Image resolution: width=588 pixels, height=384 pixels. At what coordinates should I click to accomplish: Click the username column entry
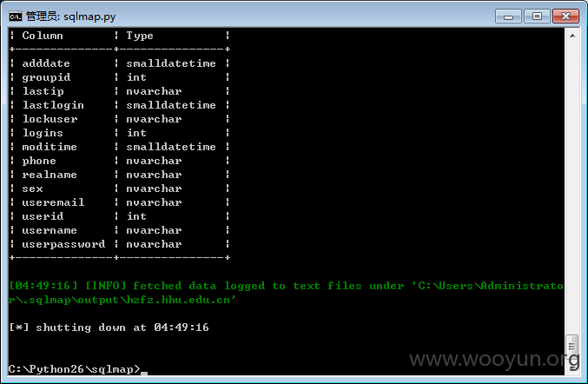(x=50, y=230)
